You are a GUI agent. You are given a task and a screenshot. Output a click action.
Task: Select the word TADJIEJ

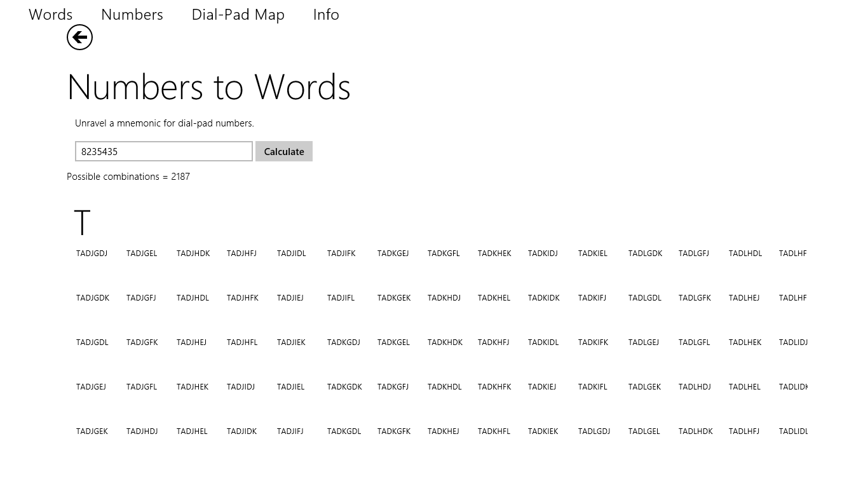tap(290, 298)
